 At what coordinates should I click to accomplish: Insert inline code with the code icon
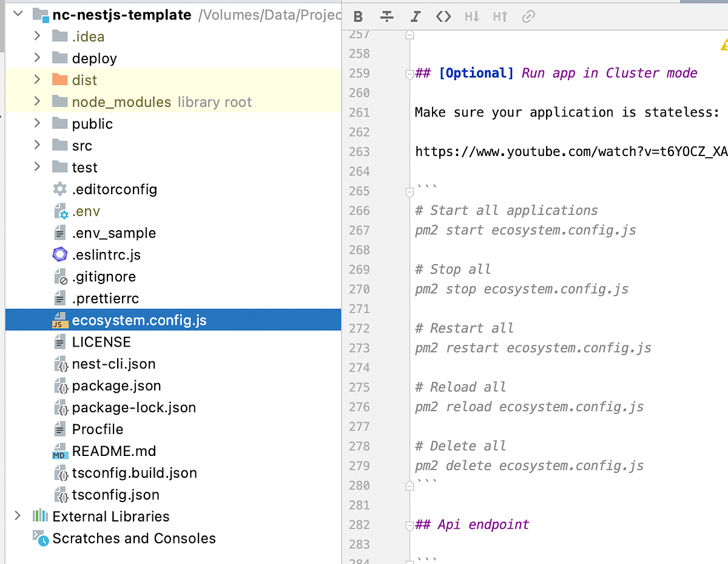(x=443, y=16)
